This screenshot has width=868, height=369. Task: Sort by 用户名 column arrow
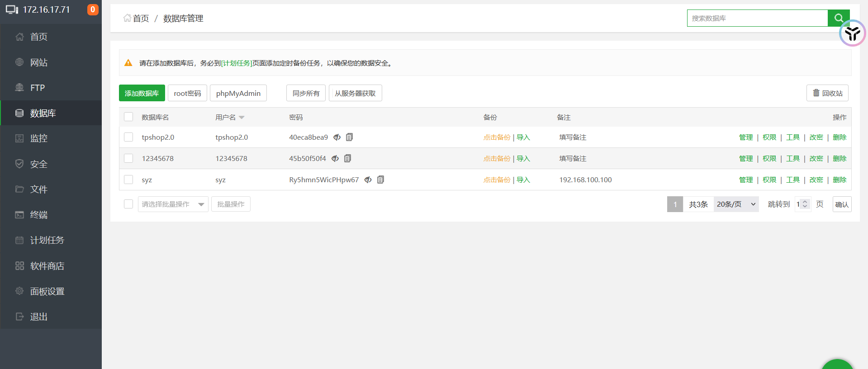(242, 118)
